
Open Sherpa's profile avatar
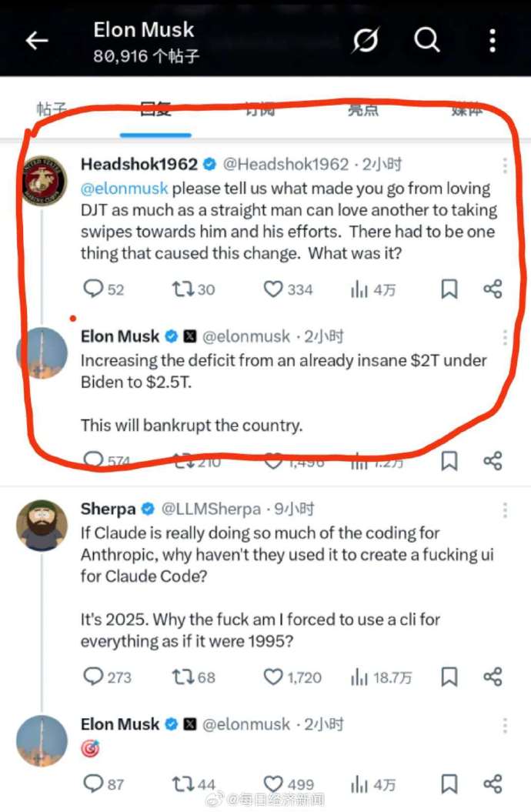(42, 525)
